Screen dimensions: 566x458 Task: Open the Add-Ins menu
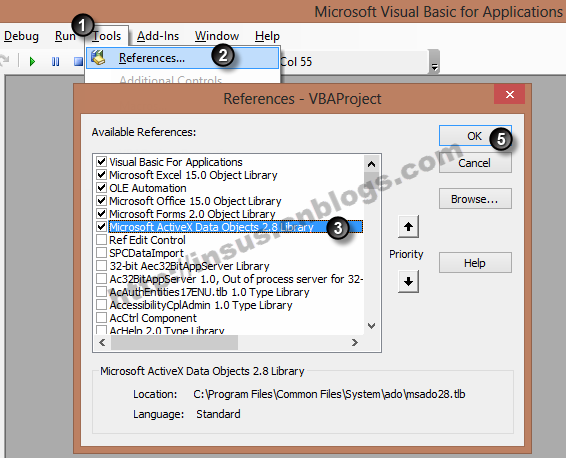(x=158, y=36)
